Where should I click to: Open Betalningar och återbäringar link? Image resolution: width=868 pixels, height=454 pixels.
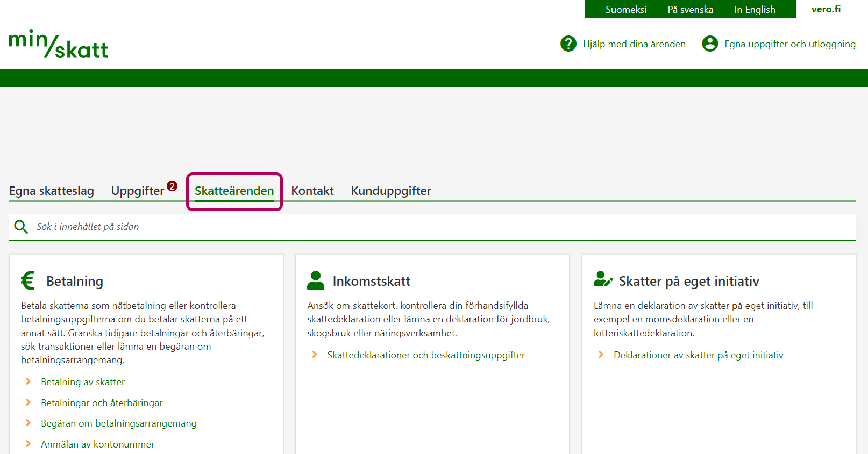pos(102,403)
